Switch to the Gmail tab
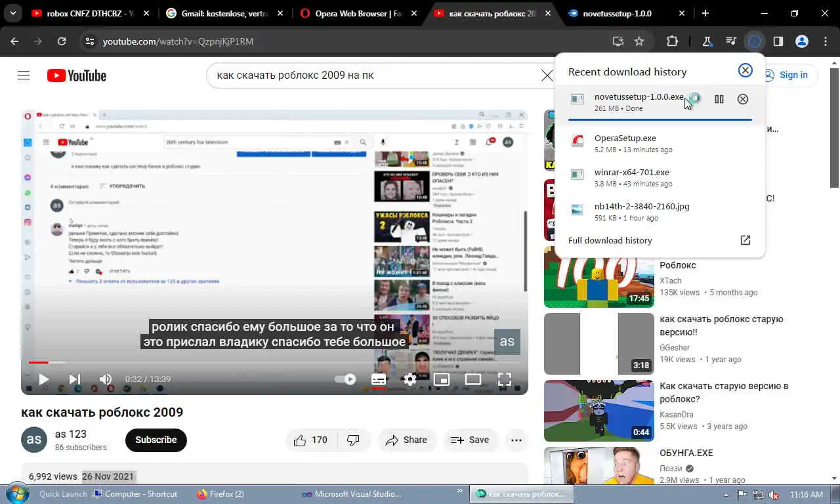Screen dimensions: 840x504 [x=224, y=13]
